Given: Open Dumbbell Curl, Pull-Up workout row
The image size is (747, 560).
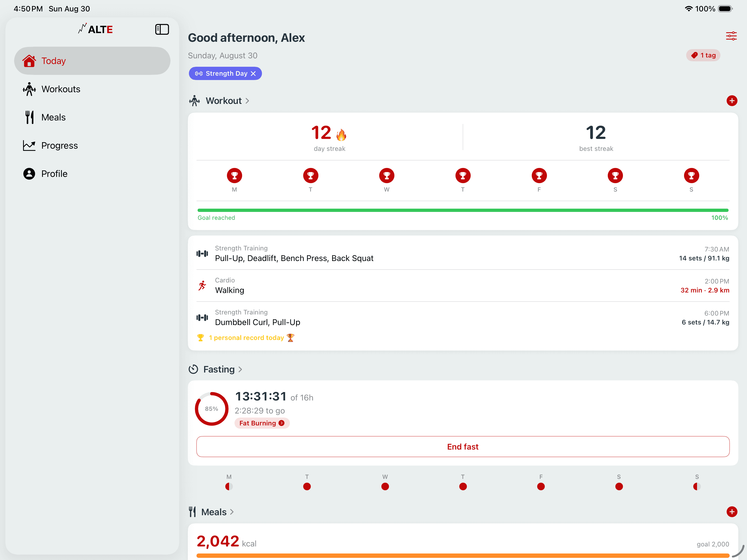Looking at the screenshot, I should coord(463,318).
